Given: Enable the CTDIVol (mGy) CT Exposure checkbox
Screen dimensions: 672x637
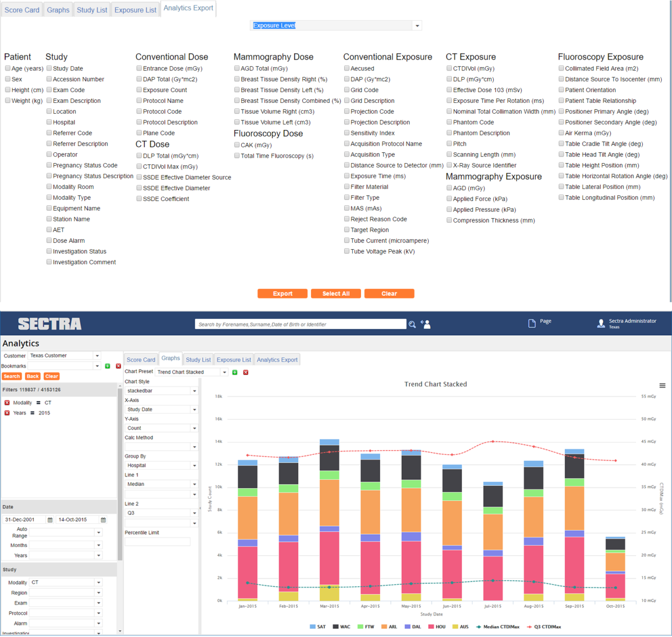Looking at the screenshot, I should click(449, 68).
